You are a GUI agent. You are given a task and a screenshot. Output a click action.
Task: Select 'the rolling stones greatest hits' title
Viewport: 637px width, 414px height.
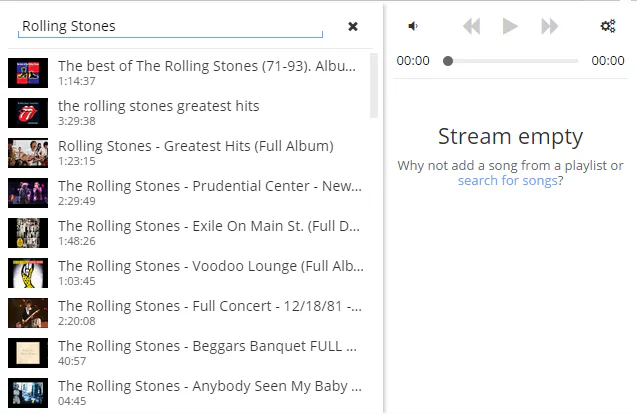point(158,106)
